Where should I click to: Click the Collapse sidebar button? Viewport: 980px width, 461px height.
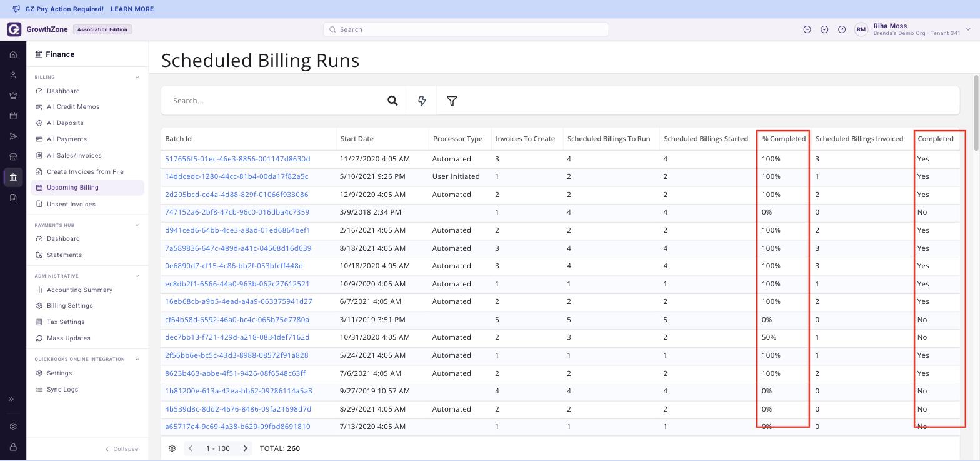click(x=122, y=449)
